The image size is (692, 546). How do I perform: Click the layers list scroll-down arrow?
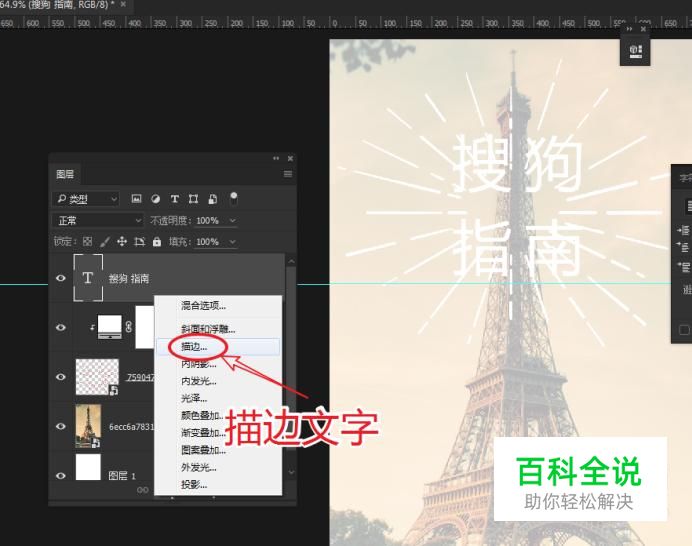click(291, 472)
